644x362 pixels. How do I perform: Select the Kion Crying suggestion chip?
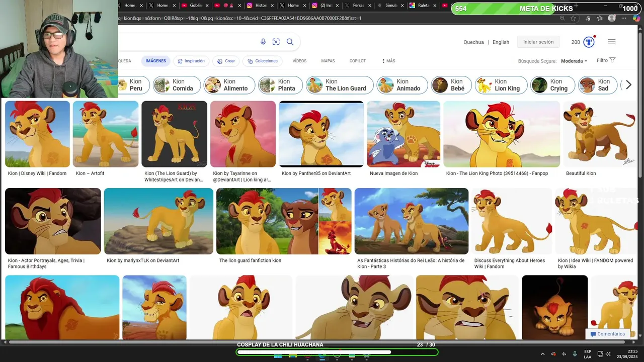[x=553, y=85]
